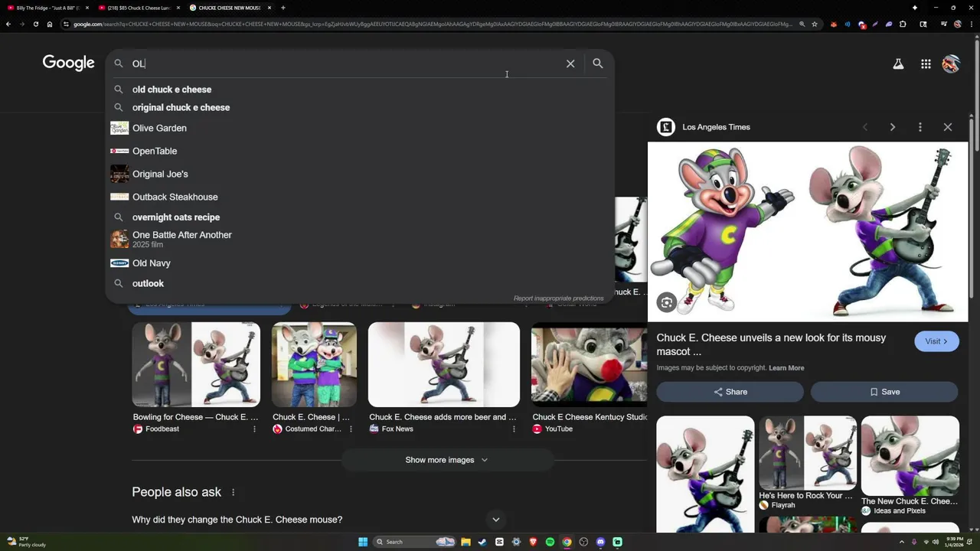This screenshot has width=980, height=551.
Task: Select the 'outlook' suggestion
Action: click(x=360, y=284)
